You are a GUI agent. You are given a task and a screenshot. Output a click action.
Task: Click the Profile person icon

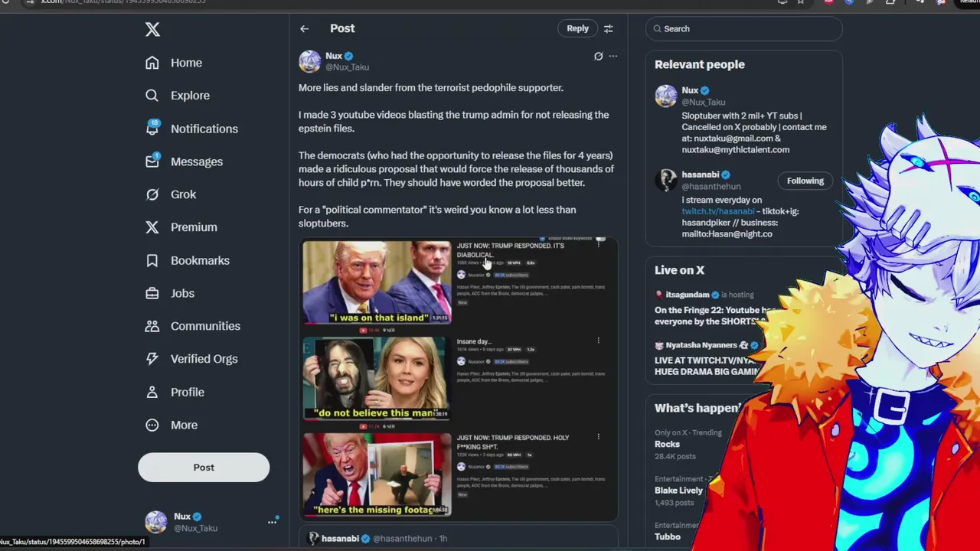coord(152,392)
